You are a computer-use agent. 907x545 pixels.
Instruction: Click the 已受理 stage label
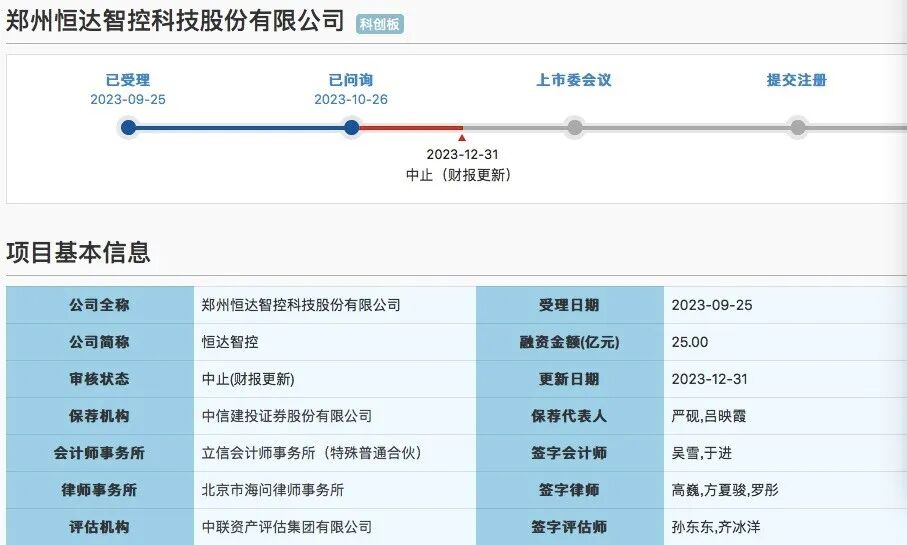coord(128,80)
